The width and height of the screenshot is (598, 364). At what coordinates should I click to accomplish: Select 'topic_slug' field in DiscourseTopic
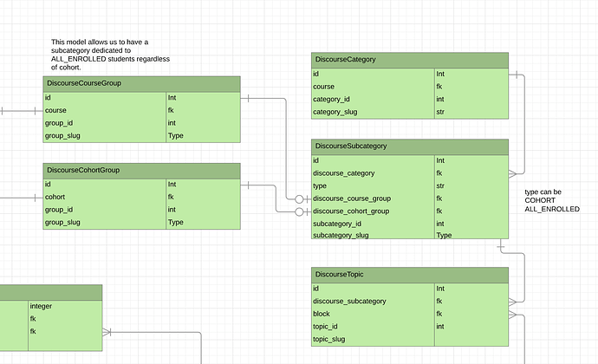[x=329, y=339]
